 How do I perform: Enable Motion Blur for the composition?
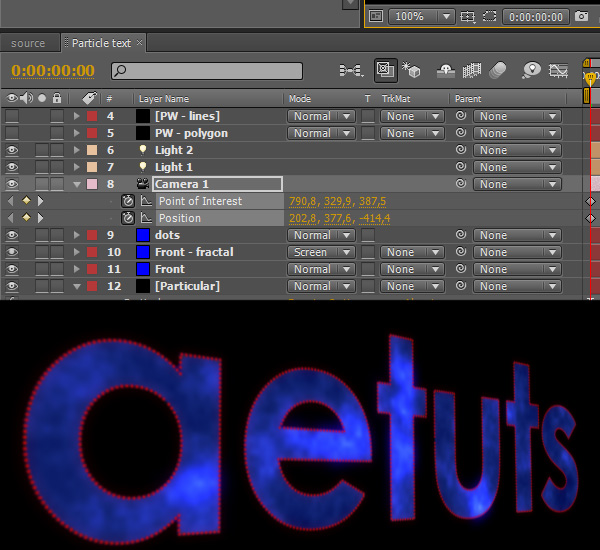point(497,71)
